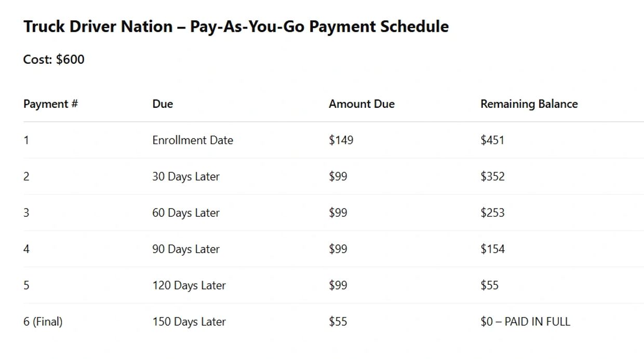Click the Cost: $600 text
This screenshot has width=644, height=359.
pos(53,60)
